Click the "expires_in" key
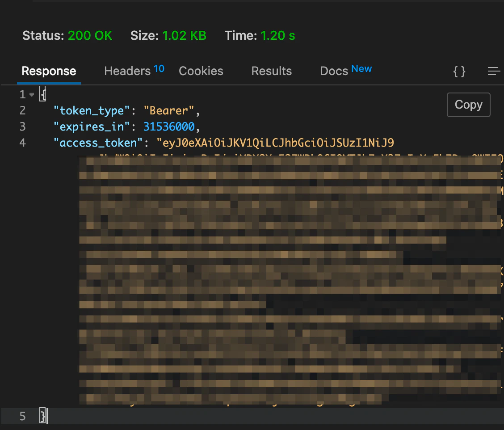 [x=92, y=126]
